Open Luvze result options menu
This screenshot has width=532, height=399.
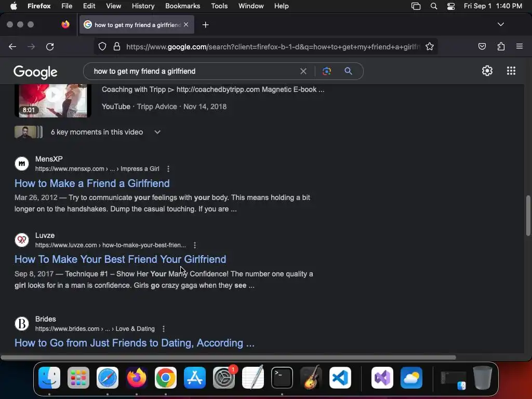[195, 245]
